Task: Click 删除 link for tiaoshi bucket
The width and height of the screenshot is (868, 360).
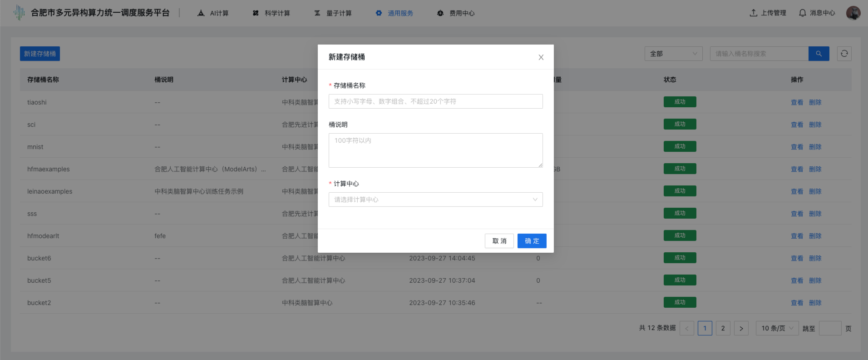Action: [815, 102]
